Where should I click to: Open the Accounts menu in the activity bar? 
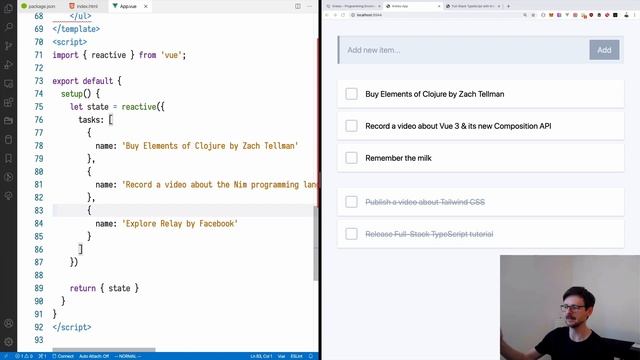click(x=8, y=323)
